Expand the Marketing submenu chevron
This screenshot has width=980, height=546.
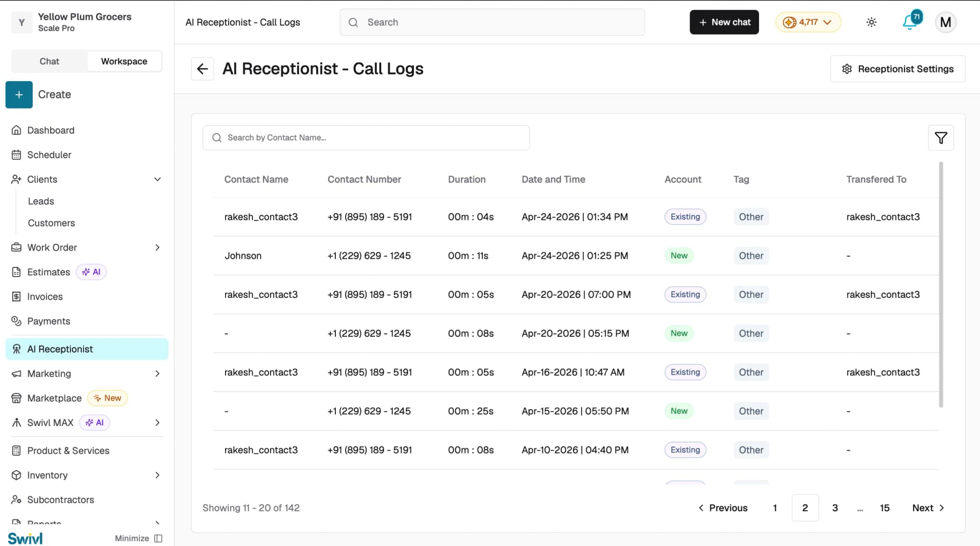pyautogui.click(x=157, y=374)
